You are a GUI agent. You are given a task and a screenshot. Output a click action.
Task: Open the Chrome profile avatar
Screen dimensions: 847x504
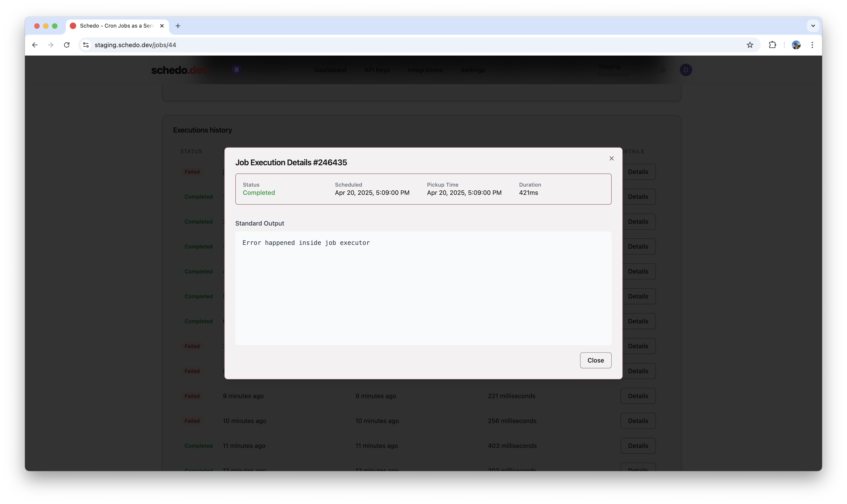point(796,45)
